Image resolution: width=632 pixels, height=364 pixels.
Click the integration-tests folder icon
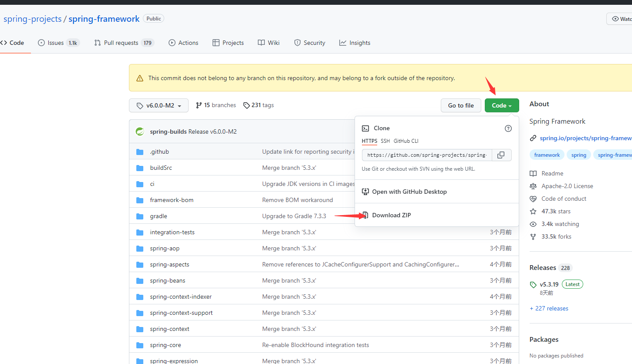[140, 233]
